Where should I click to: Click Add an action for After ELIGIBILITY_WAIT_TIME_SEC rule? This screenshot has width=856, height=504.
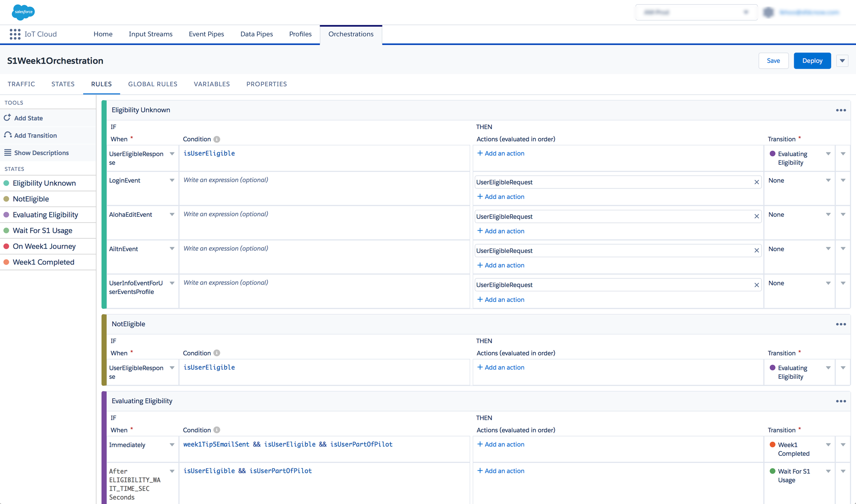coord(501,471)
